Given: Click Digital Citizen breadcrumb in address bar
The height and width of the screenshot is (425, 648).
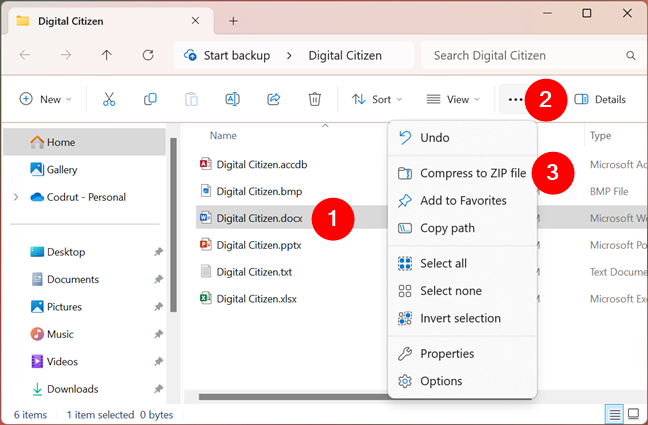Looking at the screenshot, I should 345,55.
